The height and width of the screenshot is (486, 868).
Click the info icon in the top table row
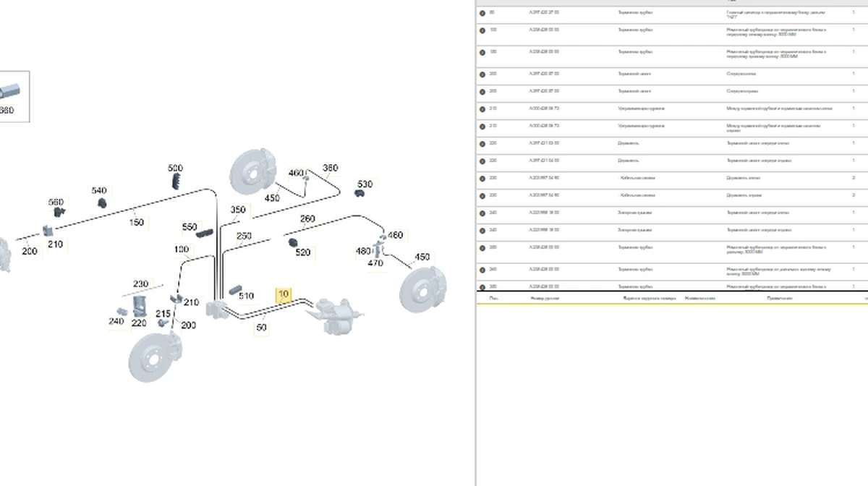point(482,13)
